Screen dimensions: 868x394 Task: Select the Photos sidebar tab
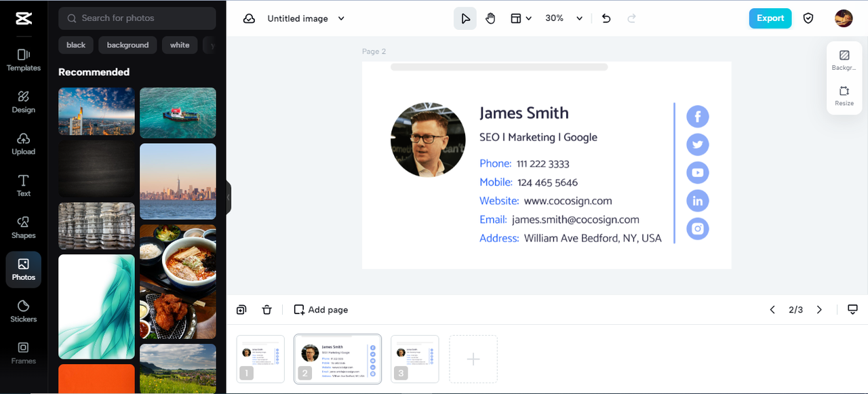tap(23, 269)
